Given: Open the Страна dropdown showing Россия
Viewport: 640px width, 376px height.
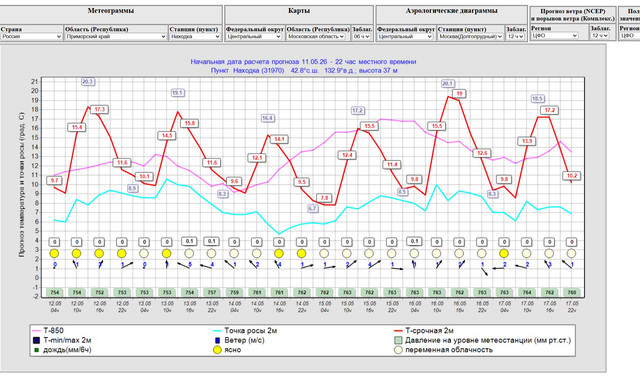Looking at the screenshot, I should point(31,36).
